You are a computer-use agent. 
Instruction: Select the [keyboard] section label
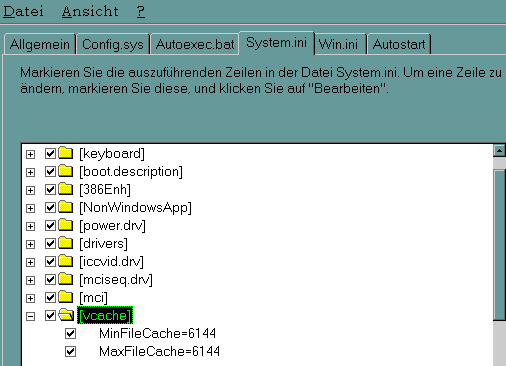point(112,154)
